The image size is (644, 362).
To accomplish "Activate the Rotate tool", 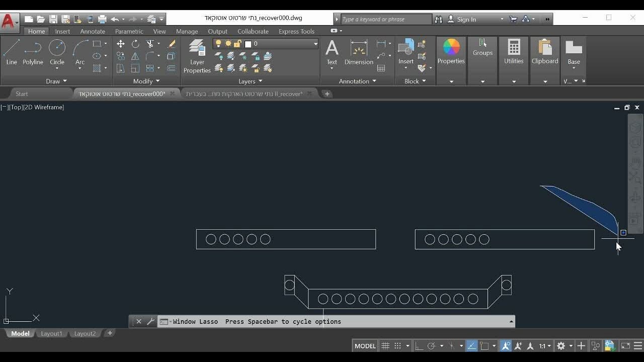I will click(x=135, y=44).
